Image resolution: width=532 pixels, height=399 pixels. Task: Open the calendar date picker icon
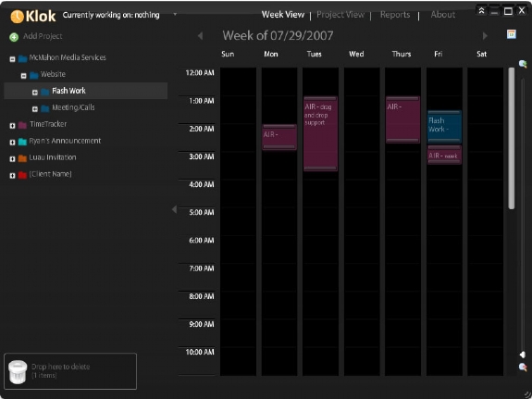pyautogui.click(x=512, y=34)
